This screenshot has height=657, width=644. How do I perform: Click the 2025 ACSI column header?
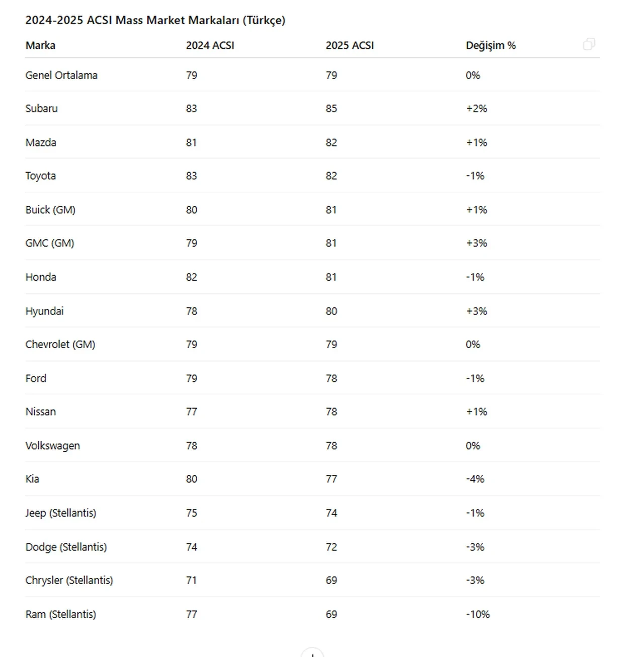point(350,45)
